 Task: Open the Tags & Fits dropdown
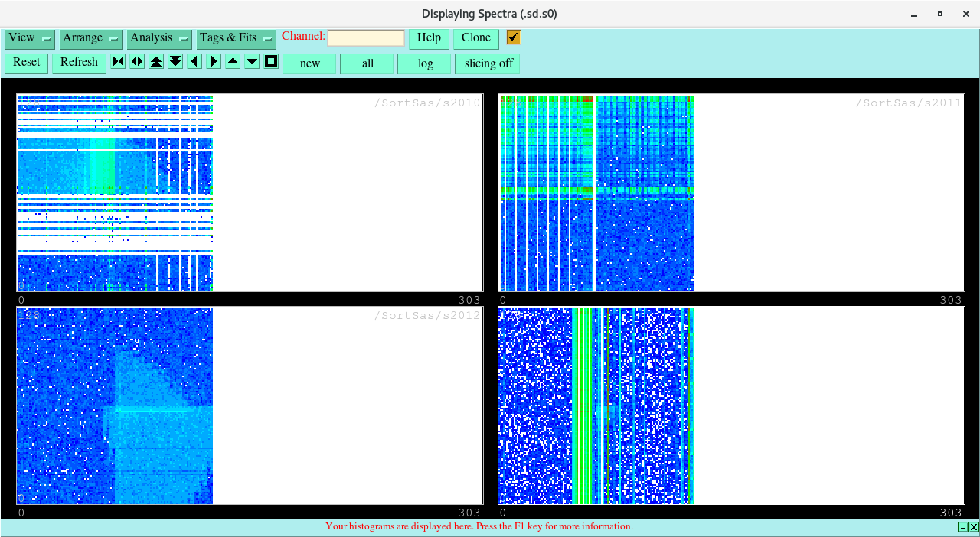tap(236, 38)
